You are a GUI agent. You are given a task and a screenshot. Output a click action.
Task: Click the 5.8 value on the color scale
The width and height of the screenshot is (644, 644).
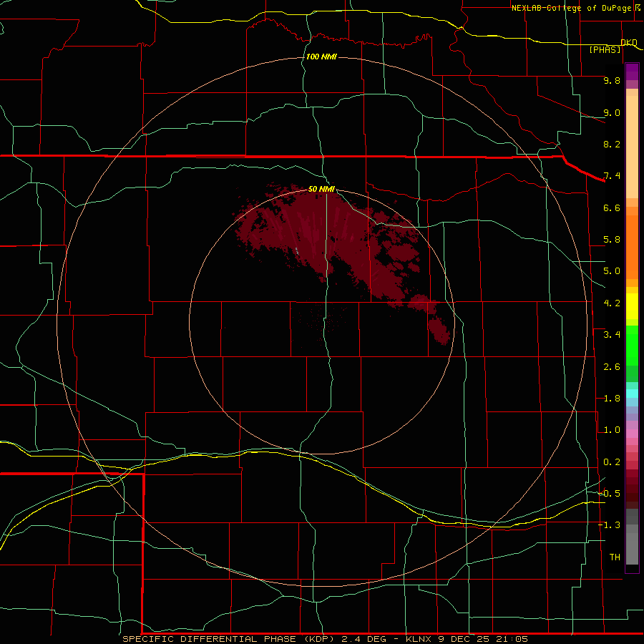[612, 240]
